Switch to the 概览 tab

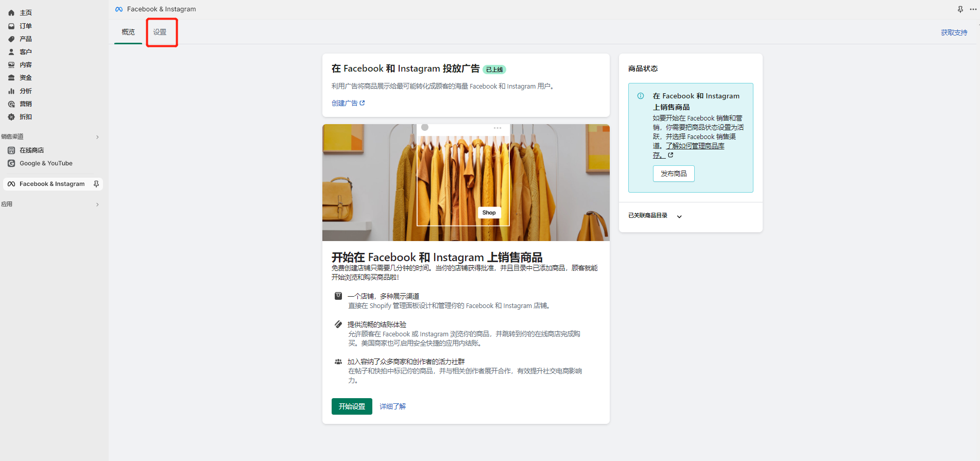click(x=128, y=32)
